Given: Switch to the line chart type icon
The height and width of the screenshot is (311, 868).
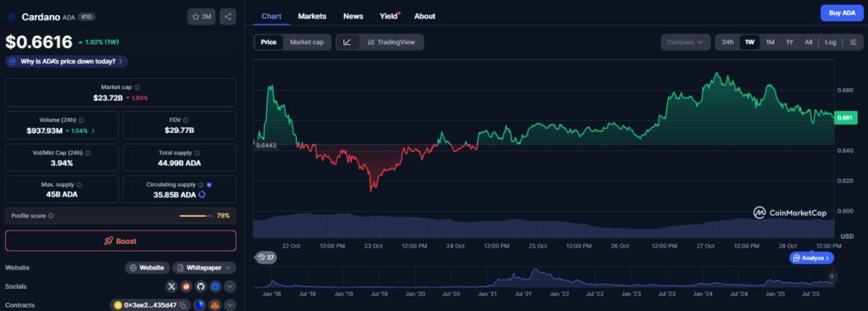Looking at the screenshot, I should pyautogui.click(x=347, y=42).
